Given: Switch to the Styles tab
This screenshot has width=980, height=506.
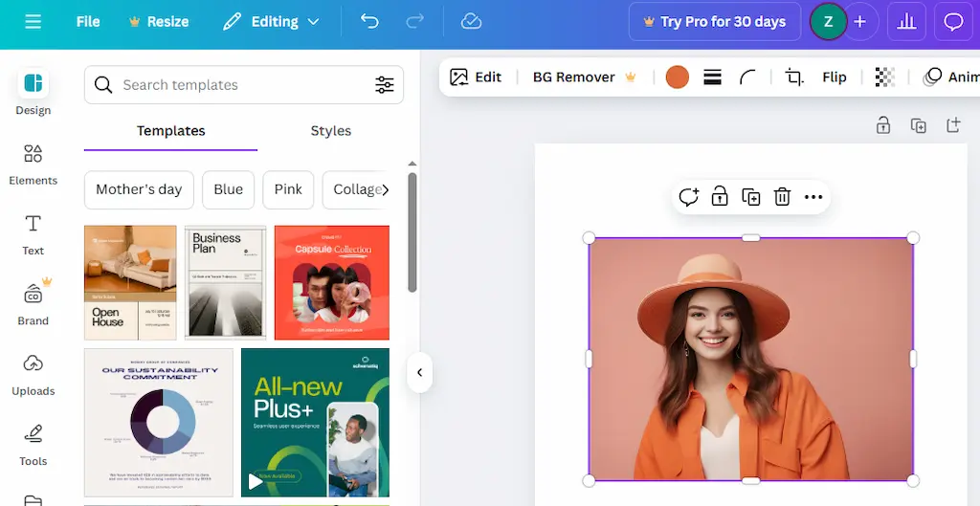Looking at the screenshot, I should coord(330,131).
